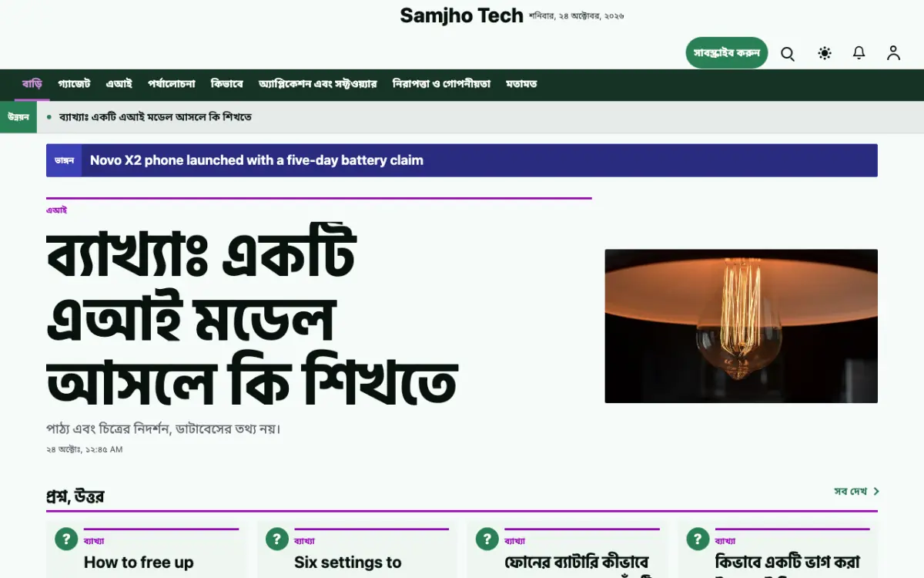Click the header date শনিবার, ২৪ অক্টোবর
The width and height of the screenshot is (924, 578).
(x=577, y=16)
